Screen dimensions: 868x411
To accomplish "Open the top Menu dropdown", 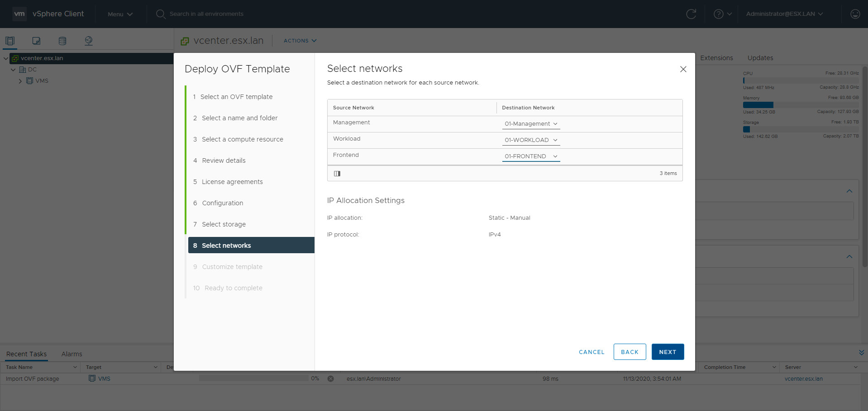I will pos(120,14).
